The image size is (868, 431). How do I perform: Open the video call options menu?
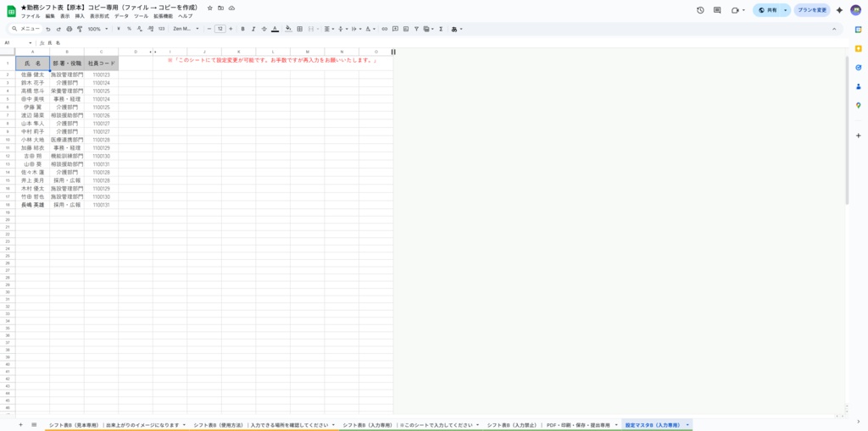[743, 10]
